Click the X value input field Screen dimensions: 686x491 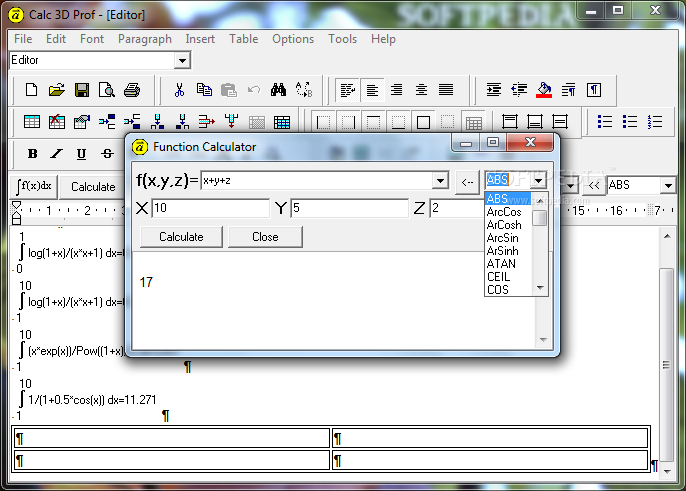[x=210, y=208]
